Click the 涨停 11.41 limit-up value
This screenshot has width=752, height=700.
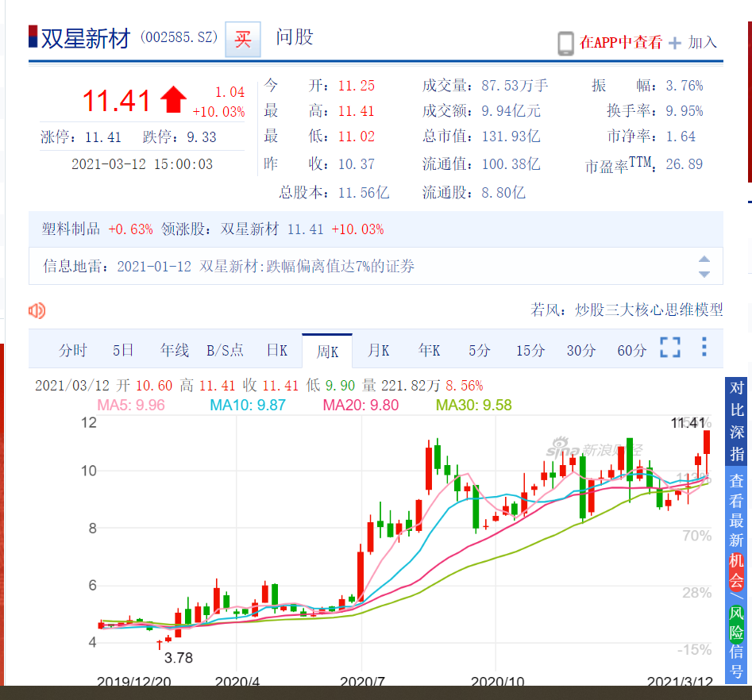pos(102,137)
